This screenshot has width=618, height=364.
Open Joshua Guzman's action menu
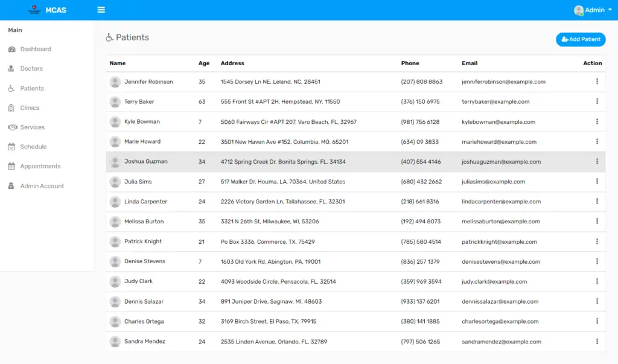(x=597, y=161)
